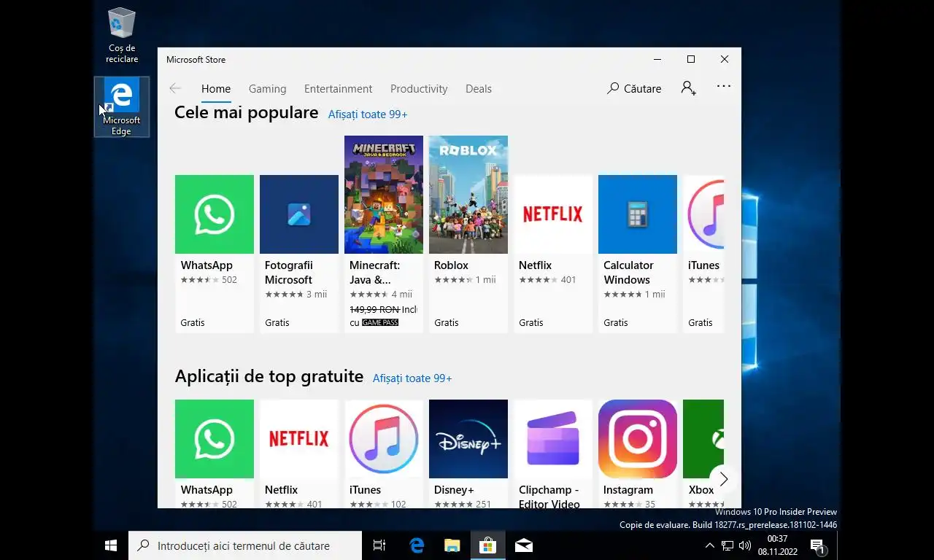This screenshot has height=560, width=934.
Task: Switch to the Home tab
Action: pos(216,89)
